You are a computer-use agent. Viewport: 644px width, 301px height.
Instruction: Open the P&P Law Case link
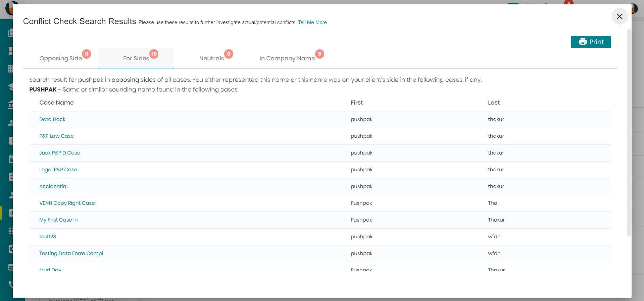point(56,136)
